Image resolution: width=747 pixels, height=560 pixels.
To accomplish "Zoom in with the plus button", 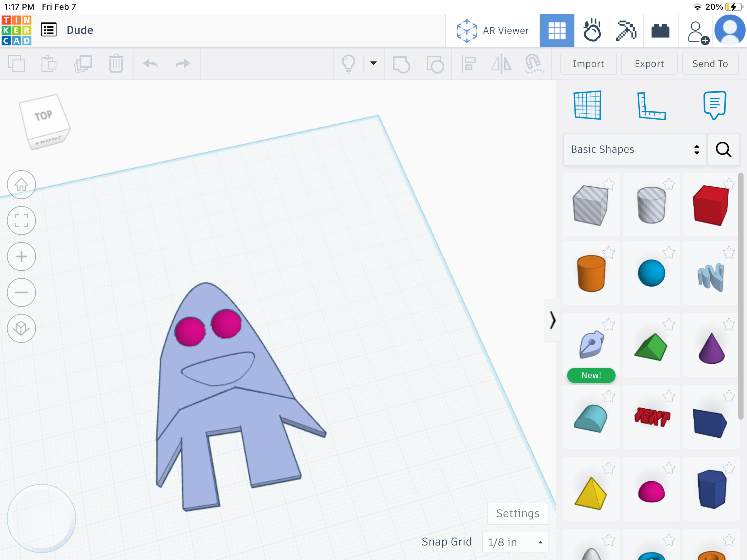I will pyautogui.click(x=21, y=256).
